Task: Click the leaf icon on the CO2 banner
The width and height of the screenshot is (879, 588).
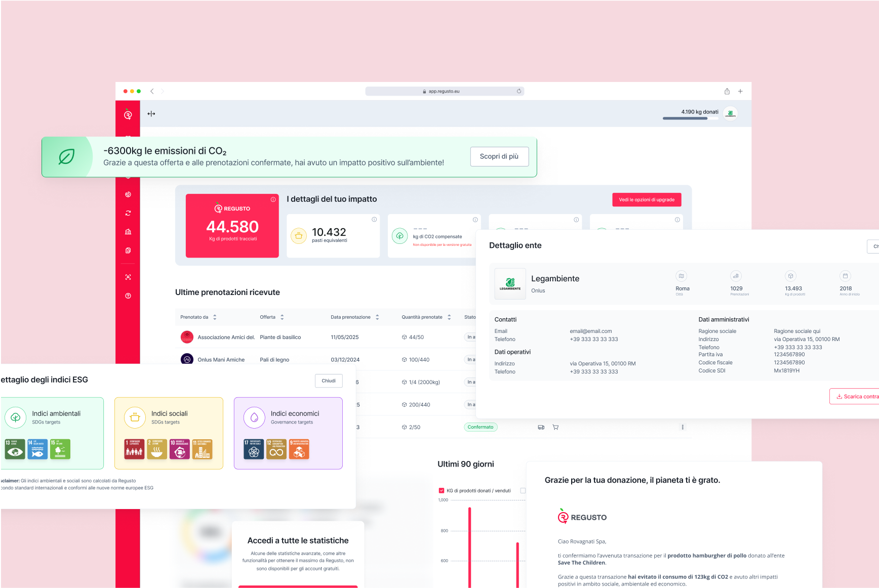Action: click(x=66, y=157)
